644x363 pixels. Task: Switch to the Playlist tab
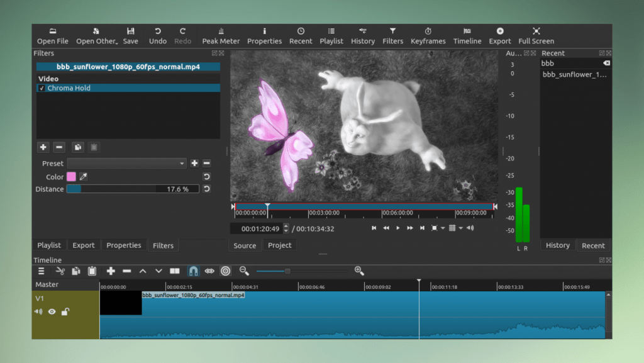[x=49, y=245]
